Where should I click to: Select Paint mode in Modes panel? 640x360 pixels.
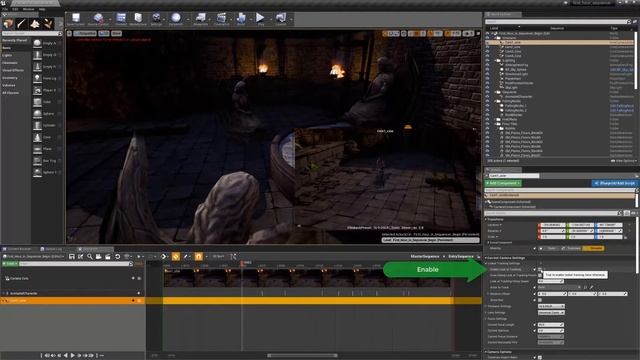pyautogui.click(x=21, y=24)
